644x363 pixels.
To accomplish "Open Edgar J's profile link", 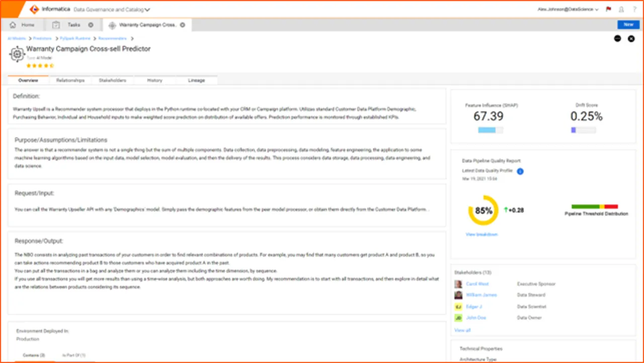I will pyautogui.click(x=474, y=307).
